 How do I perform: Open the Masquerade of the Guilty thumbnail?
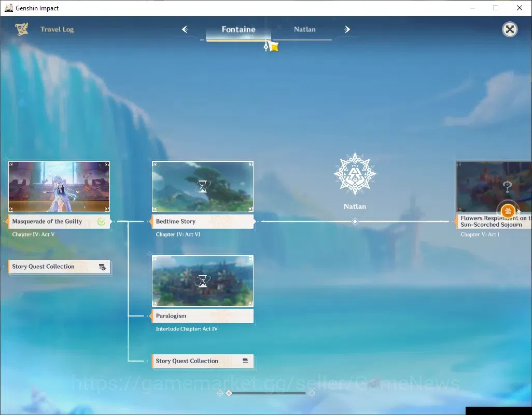tap(59, 186)
